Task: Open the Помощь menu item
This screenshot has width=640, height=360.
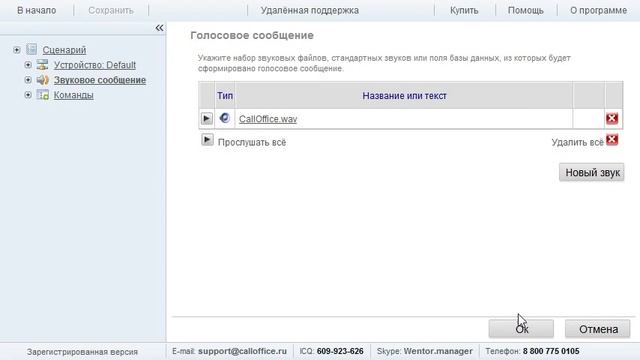Action: [x=526, y=10]
